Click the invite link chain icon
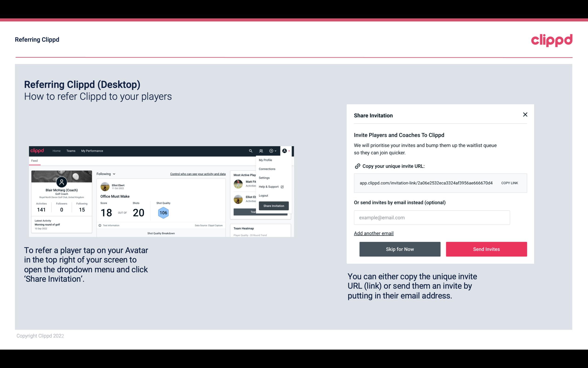Image resolution: width=588 pixels, height=368 pixels. (x=357, y=166)
